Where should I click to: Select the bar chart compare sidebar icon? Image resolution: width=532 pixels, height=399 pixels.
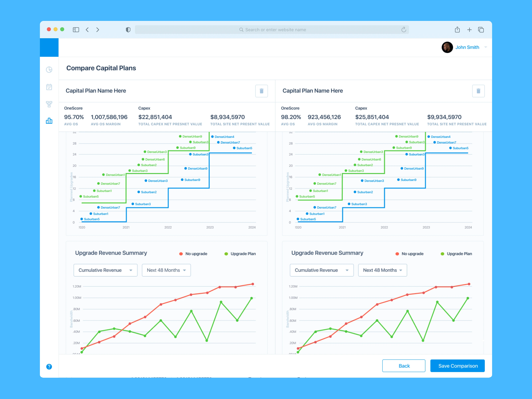point(49,121)
